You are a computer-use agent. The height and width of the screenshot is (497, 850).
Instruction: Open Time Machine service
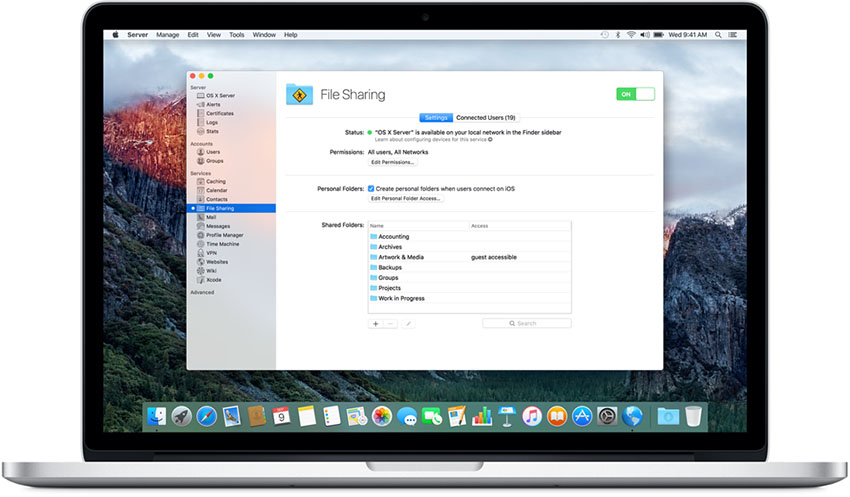218,244
